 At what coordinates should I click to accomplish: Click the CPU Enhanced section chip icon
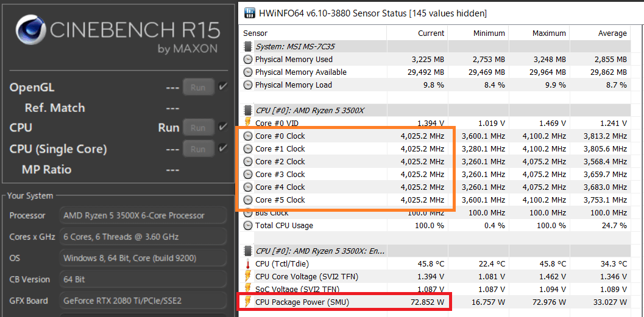[x=247, y=251]
